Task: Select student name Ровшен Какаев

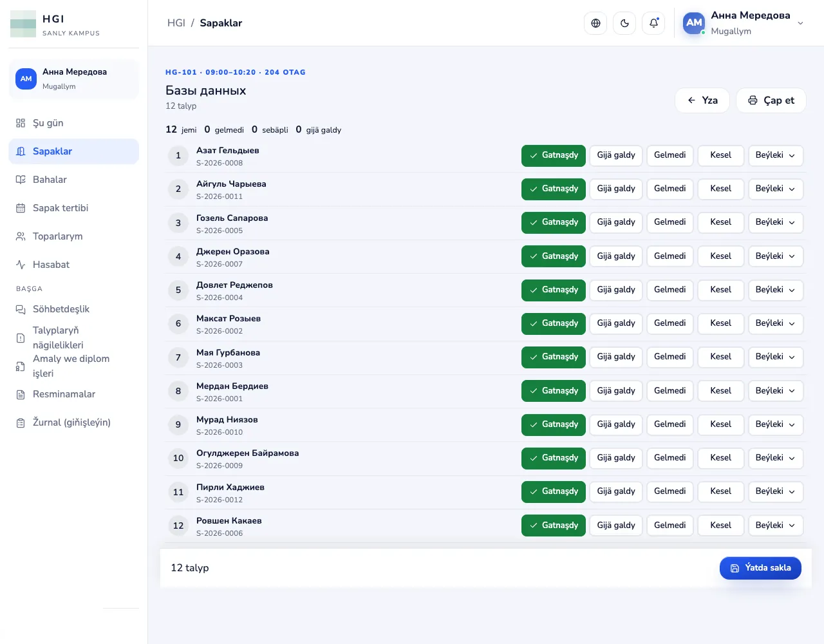Action: 229,520
